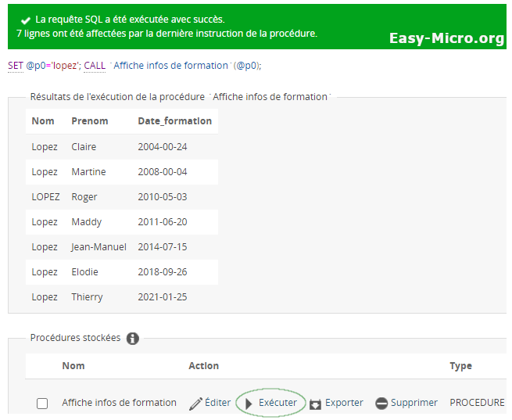Select the Prenom cell Martine

[88, 172]
